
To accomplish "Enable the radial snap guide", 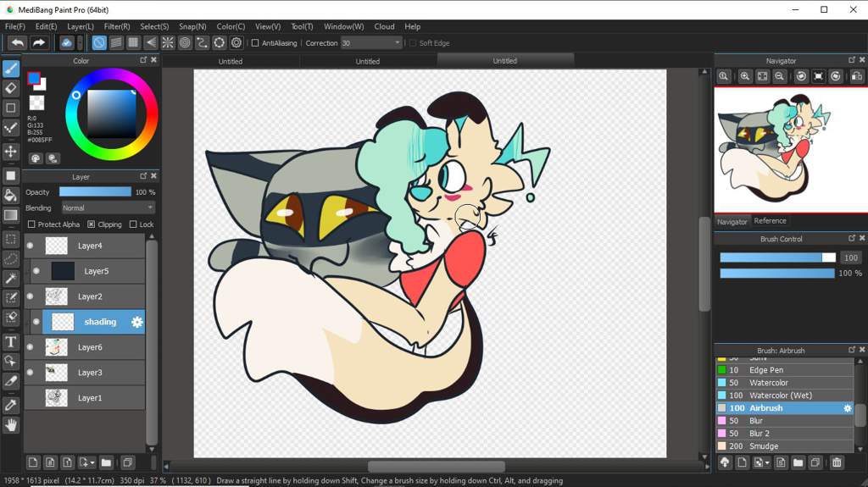I will (168, 43).
